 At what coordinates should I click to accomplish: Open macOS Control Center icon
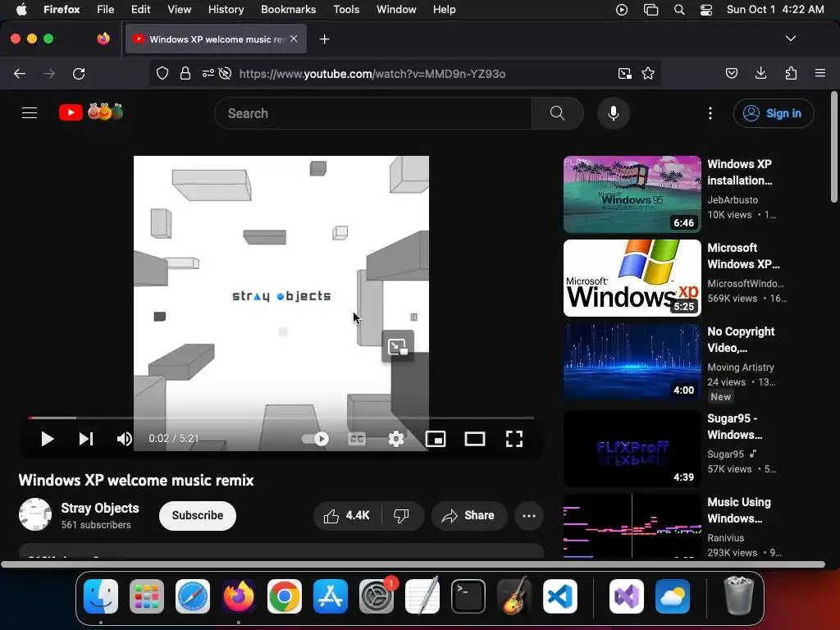706,10
